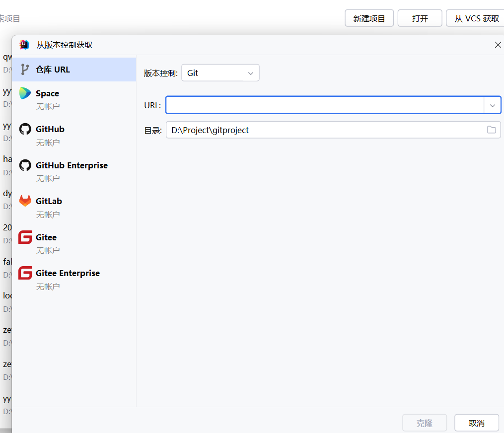This screenshot has width=504, height=433.
Task: Click the GitLab fox icon
Action: point(25,201)
